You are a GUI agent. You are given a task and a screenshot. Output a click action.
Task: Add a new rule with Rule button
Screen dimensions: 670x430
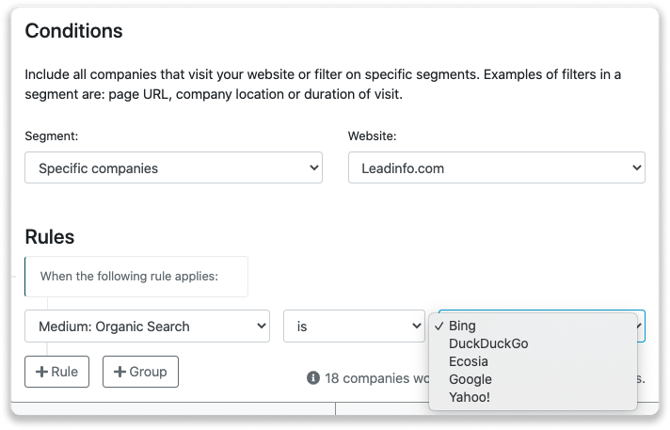tap(57, 372)
